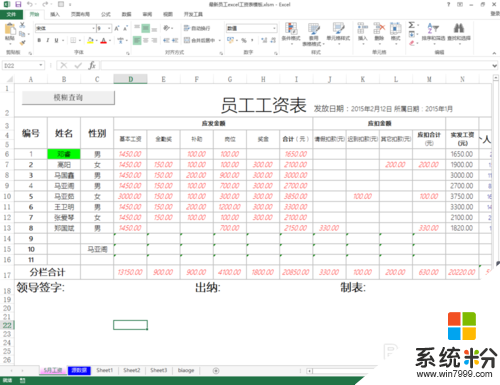Click the Delete cells icon
Image resolution: width=500 pixels, height=385 pixels.
point(379,28)
